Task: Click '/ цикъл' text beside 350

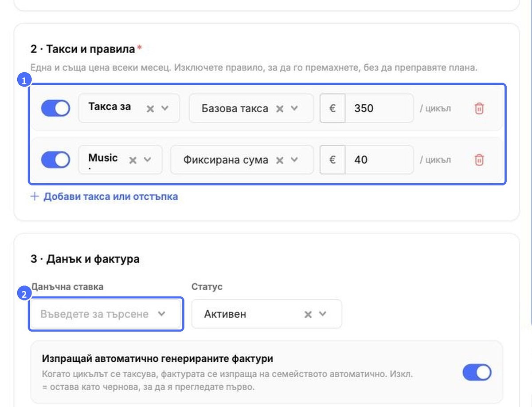Action: pyautogui.click(x=435, y=108)
